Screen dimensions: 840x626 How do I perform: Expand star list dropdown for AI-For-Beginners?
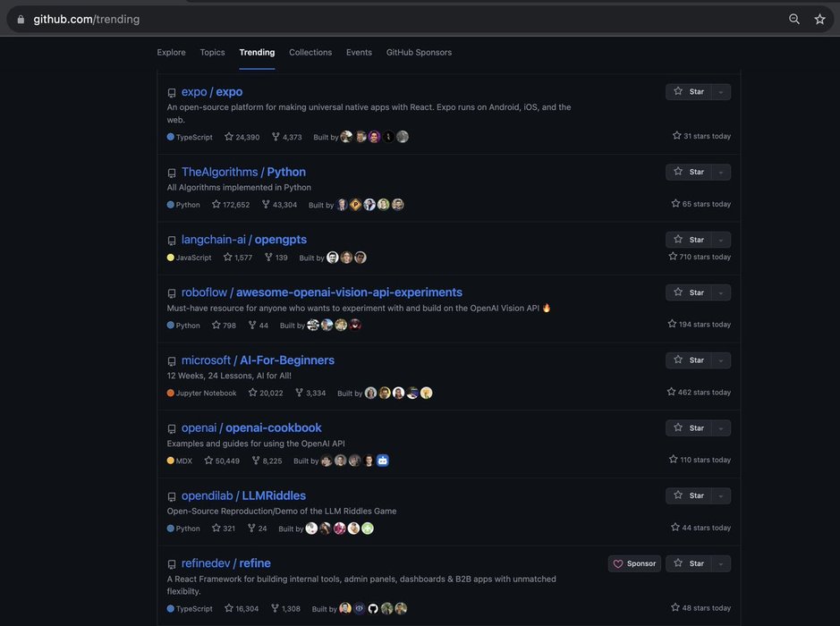point(721,360)
